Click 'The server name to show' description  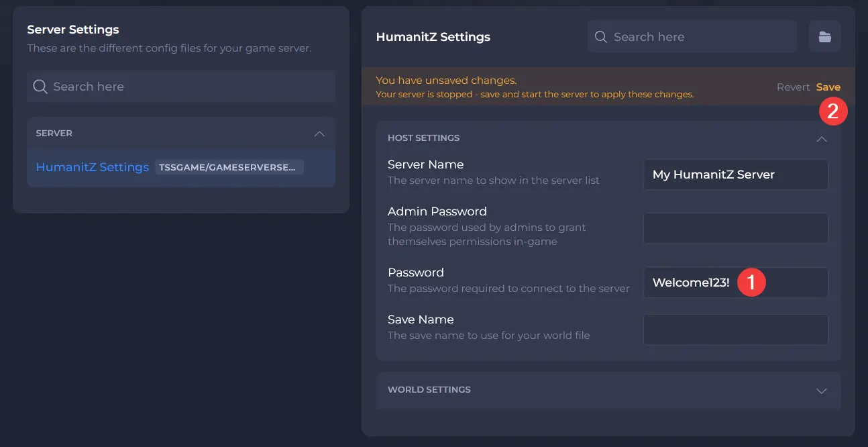coord(494,181)
